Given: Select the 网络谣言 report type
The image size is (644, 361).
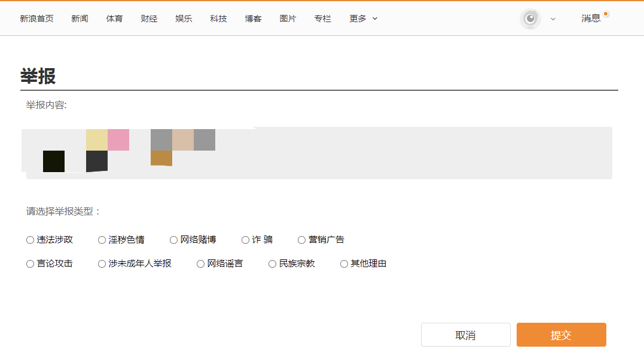Looking at the screenshot, I should click(x=200, y=264).
